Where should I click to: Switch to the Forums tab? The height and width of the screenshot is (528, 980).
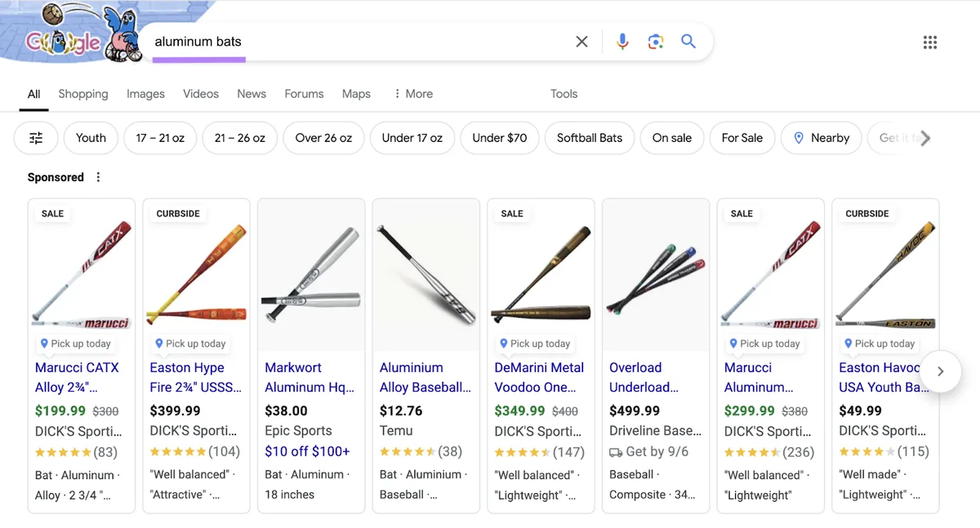click(304, 94)
